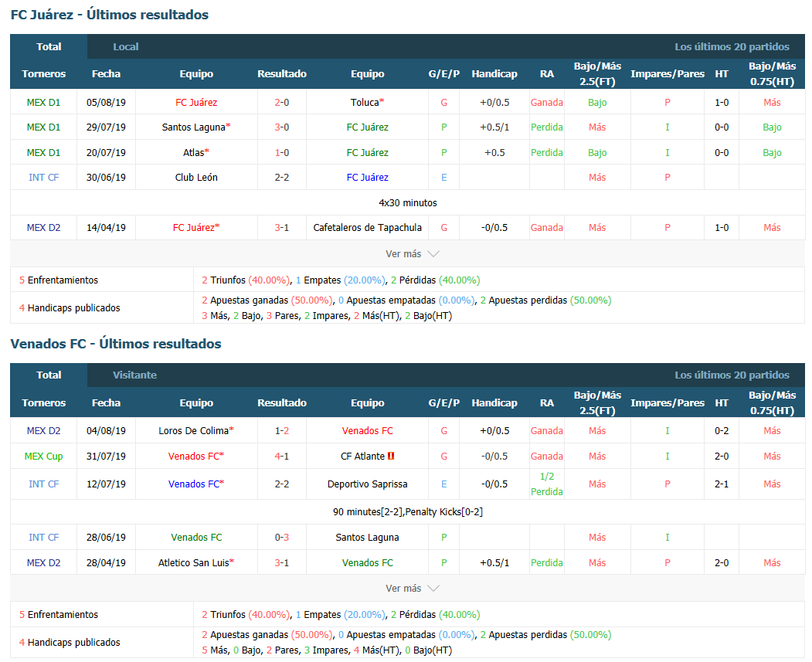Screen dimensions: 812x662
Task: Open the 3-1 Cafetaleros result
Action: coord(282,228)
